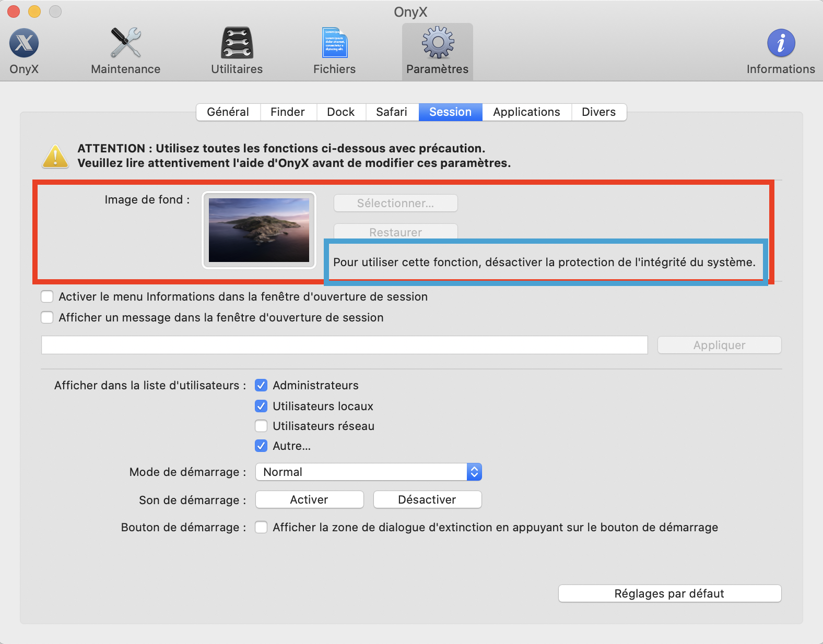Select the Paramètres gear icon

(x=438, y=43)
